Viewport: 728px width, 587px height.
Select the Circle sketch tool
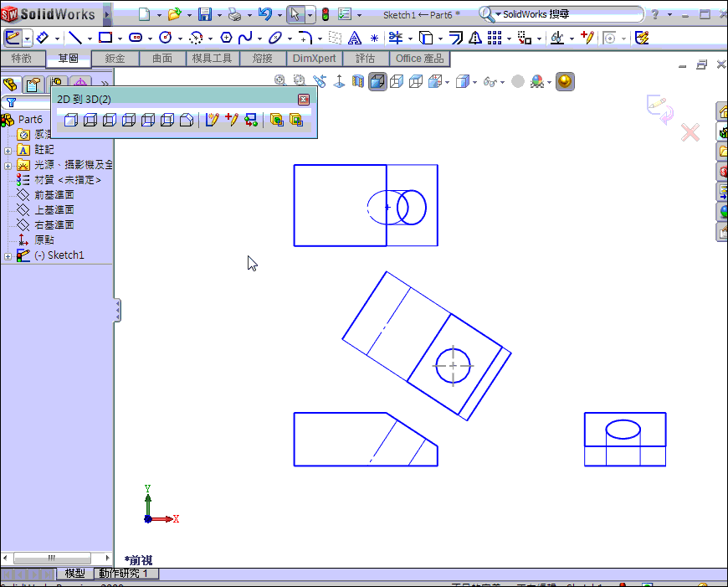(166, 38)
